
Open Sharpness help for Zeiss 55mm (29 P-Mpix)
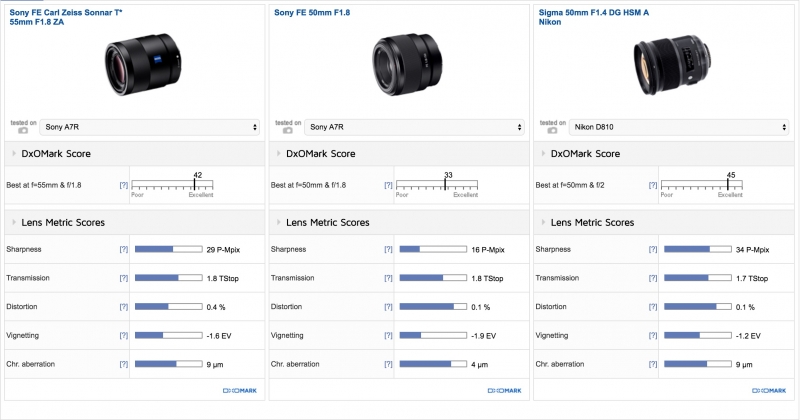pyautogui.click(x=123, y=250)
